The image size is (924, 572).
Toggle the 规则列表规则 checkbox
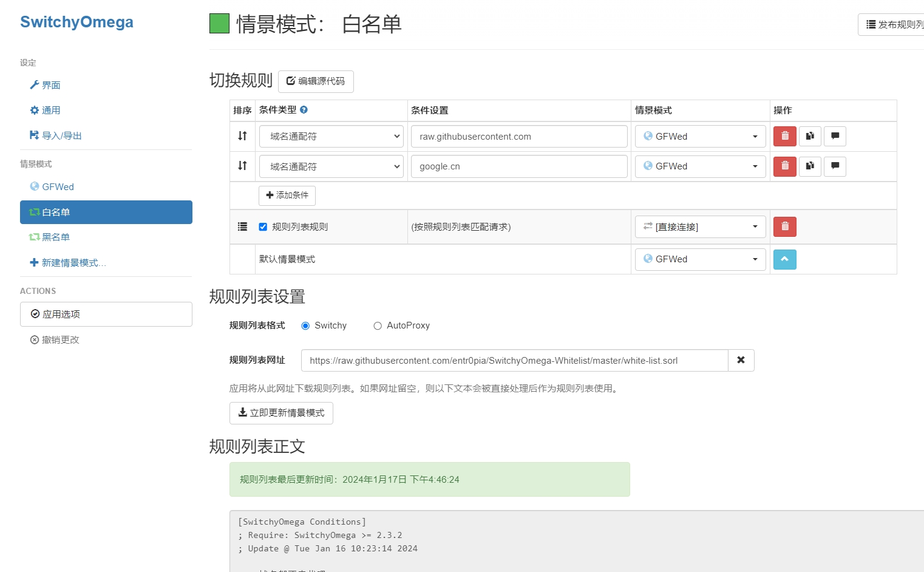point(263,226)
